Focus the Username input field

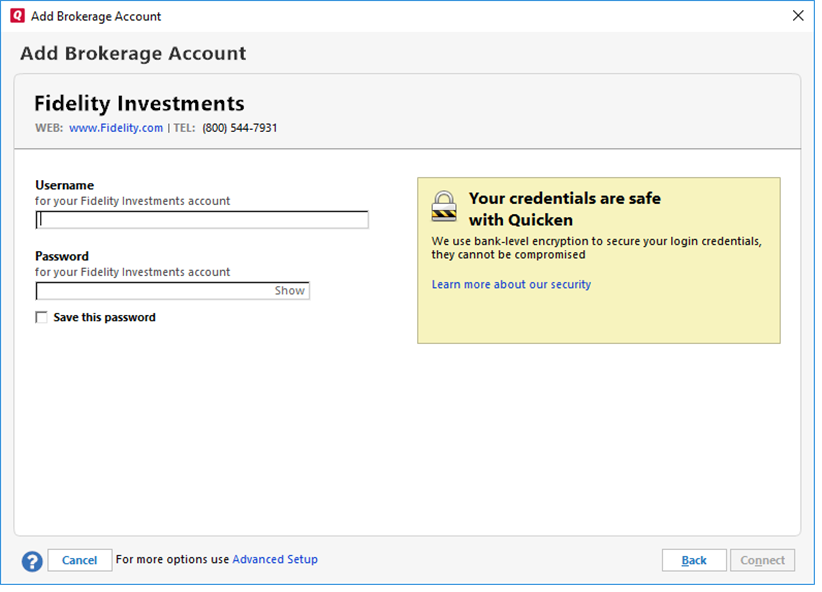[x=202, y=221]
